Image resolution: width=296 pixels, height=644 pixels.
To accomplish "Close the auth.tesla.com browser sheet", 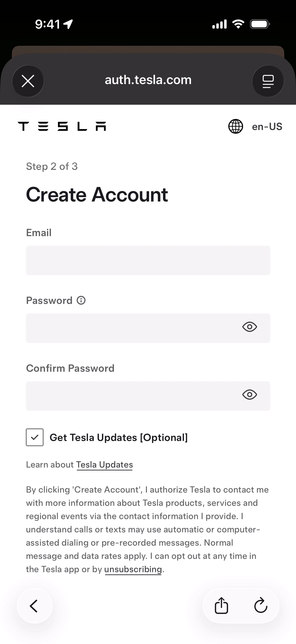I will tap(28, 81).
